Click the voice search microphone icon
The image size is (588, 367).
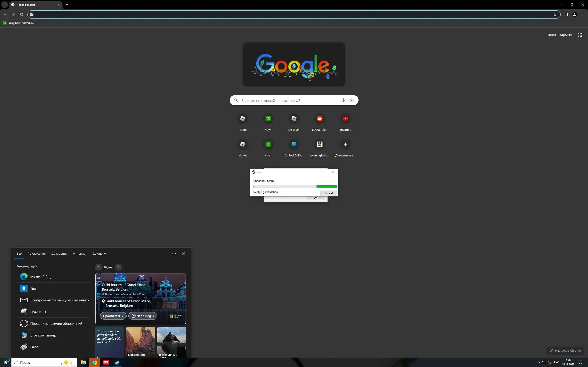[343, 100]
